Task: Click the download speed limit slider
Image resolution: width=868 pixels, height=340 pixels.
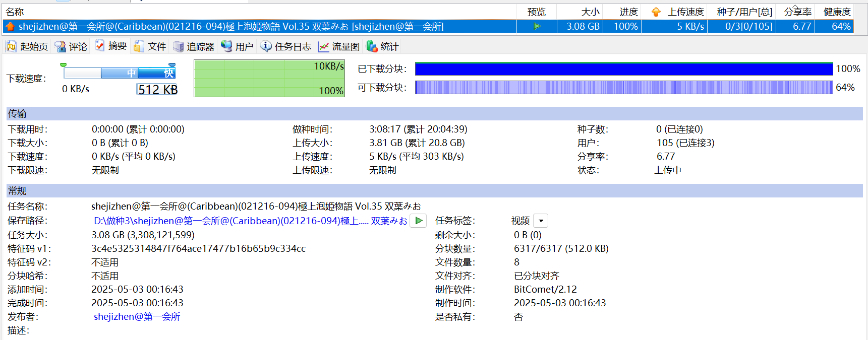Action: tap(120, 73)
